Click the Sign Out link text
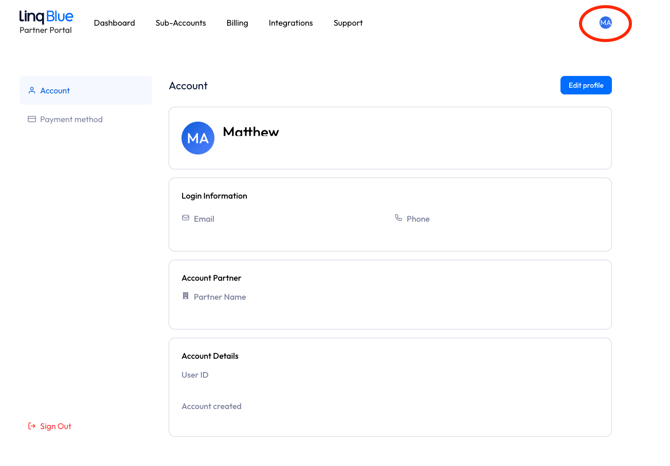The image size is (670, 466). 56,426
